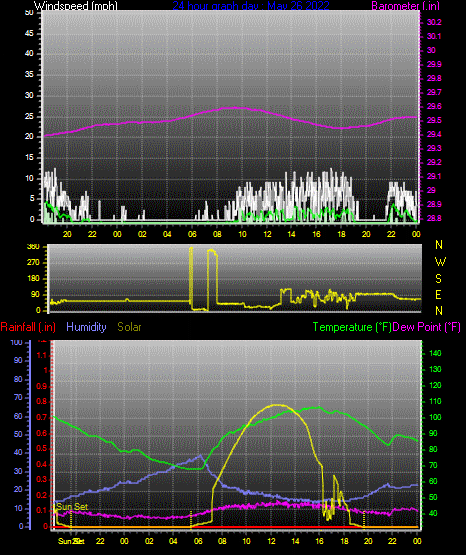
Task: Click the blue humidity scale value "60"
Action: coord(18,416)
